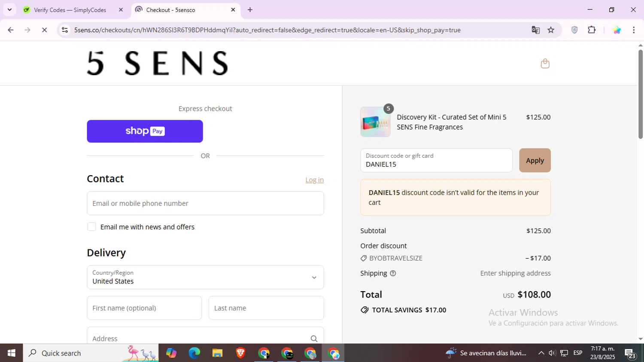Click the Discount code or gift card field

coord(436,160)
